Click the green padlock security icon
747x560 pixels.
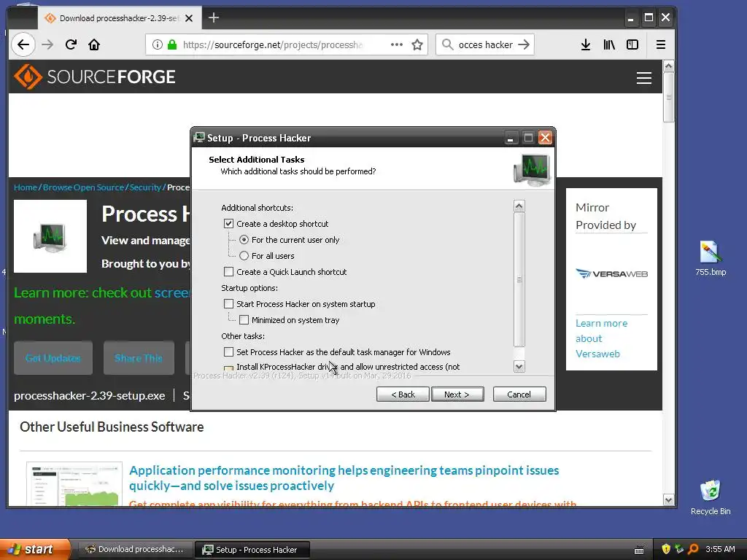pyautogui.click(x=172, y=44)
